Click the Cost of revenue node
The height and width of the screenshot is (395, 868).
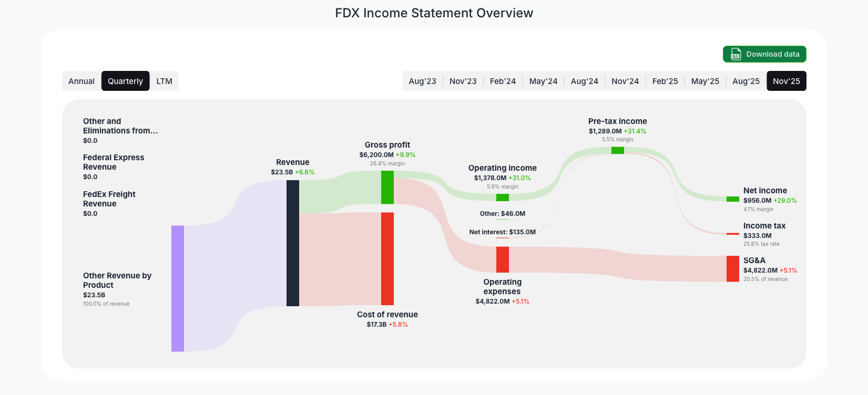tap(387, 258)
